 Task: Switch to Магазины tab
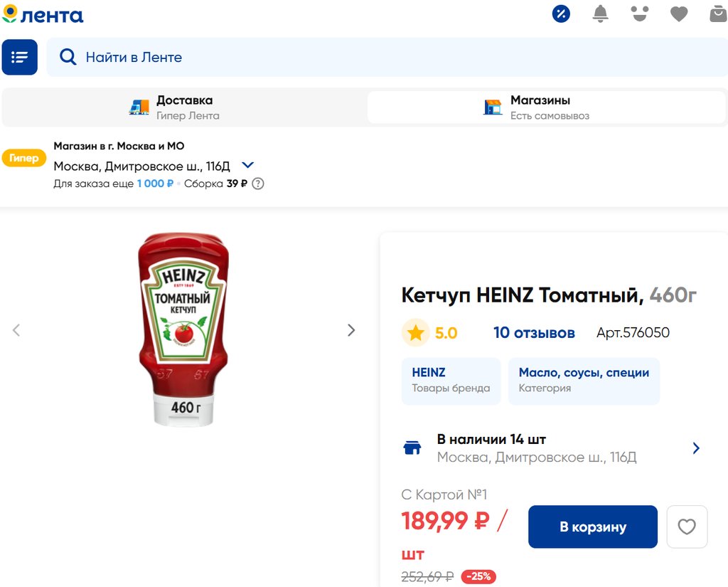(x=547, y=107)
